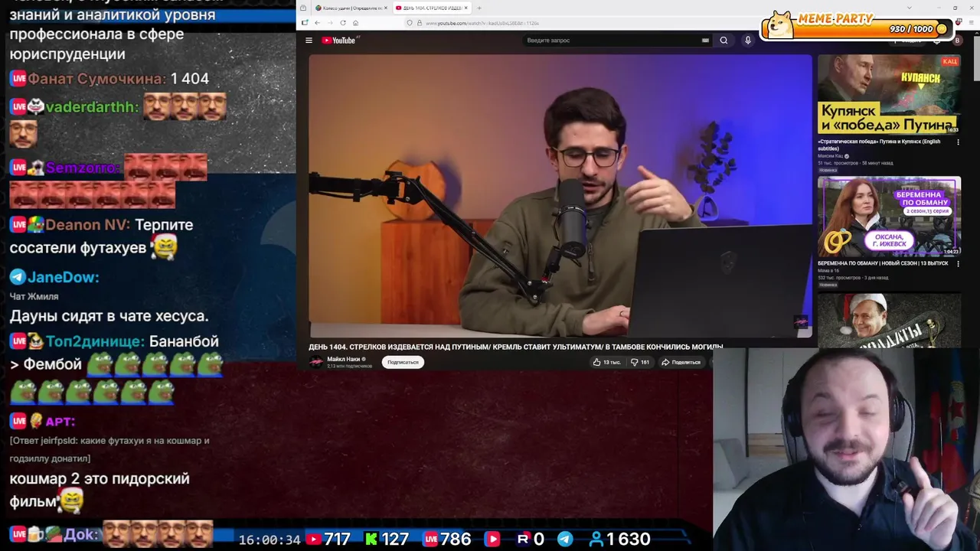Go back with the browser back arrow
The width and height of the screenshot is (980, 551).
pos(317,23)
